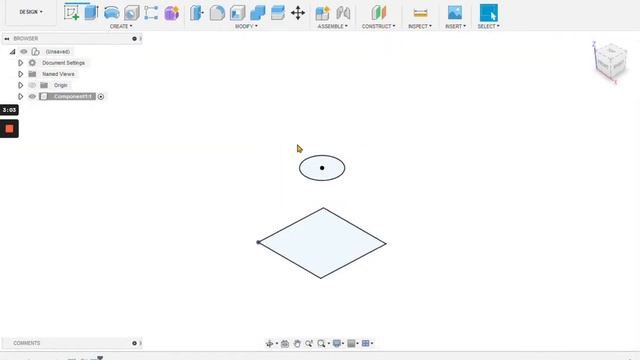Expand the Component1:1 node

point(20,96)
